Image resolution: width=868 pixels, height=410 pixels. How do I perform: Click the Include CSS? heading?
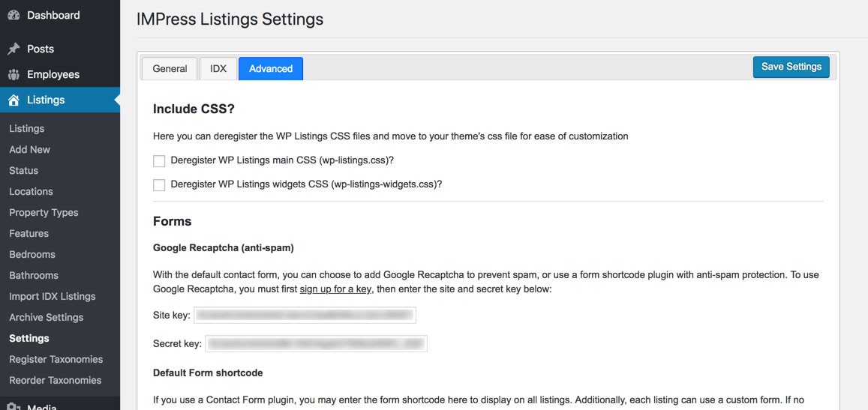[194, 109]
